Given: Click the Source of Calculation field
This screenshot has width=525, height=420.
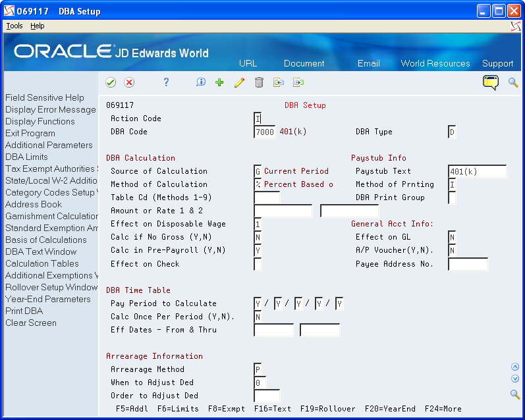Looking at the screenshot, I should tap(258, 171).
